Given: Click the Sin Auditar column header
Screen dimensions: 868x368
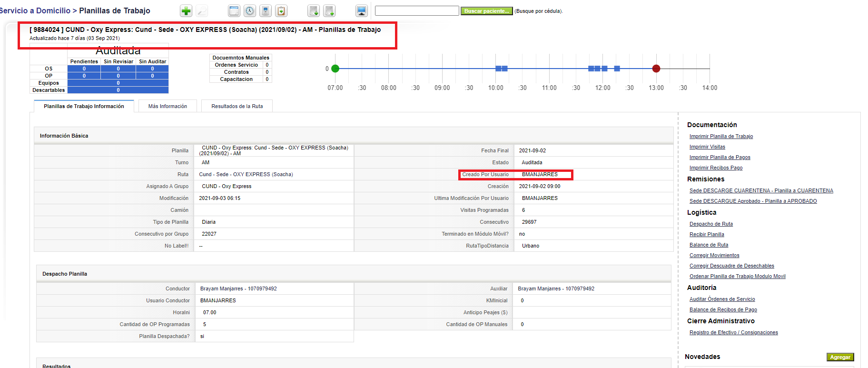Looking at the screenshot, I should coord(152,61).
